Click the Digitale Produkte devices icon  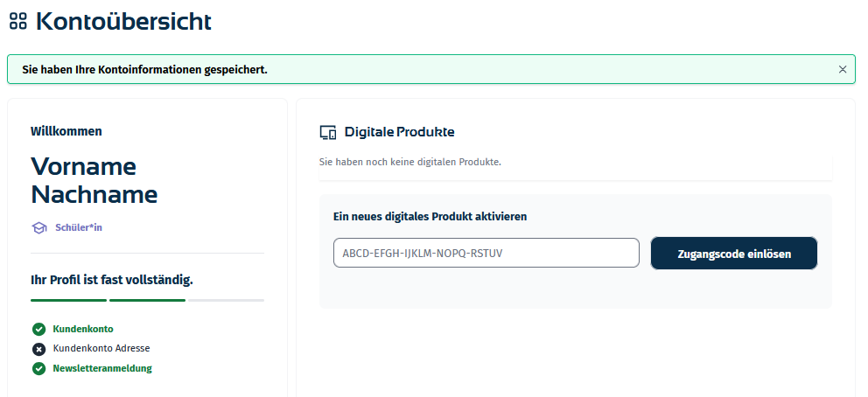(x=328, y=133)
